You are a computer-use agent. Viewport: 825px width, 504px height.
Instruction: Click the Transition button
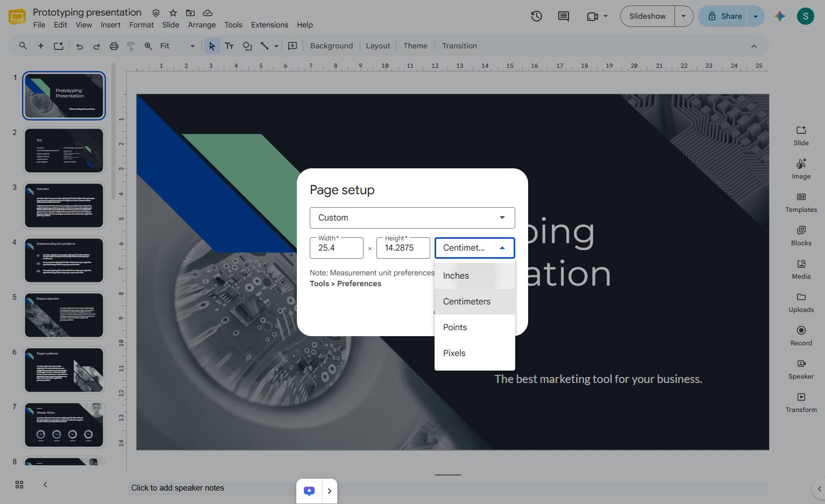[459, 46]
